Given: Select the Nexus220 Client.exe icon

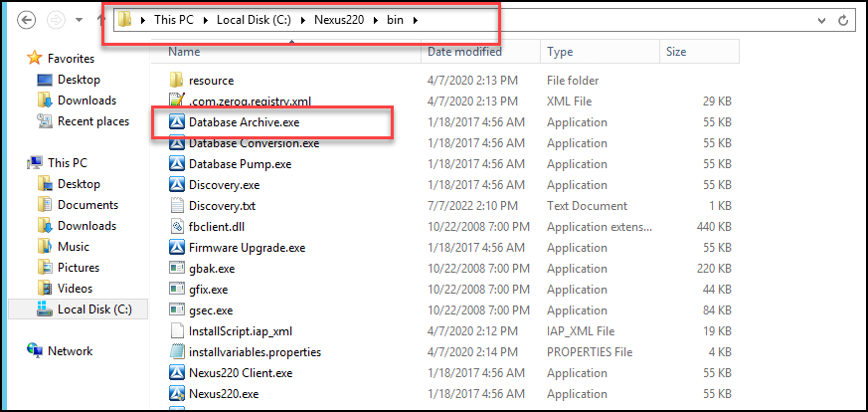Looking at the screenshot, I should click(x=176, y=372).
